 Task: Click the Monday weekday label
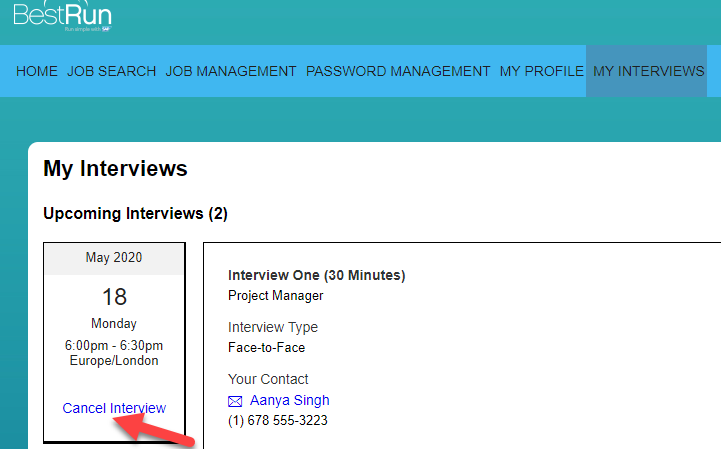pyautogui.click(x=114, y=323)
